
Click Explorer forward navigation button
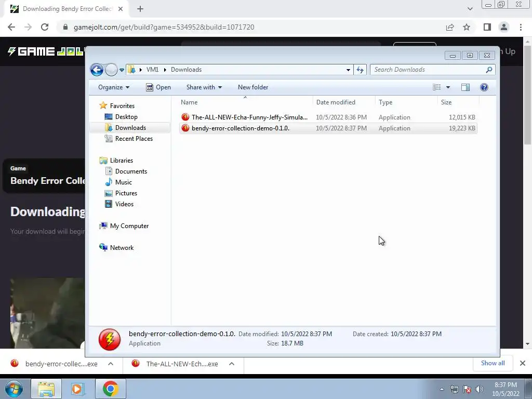pos(111,70)
